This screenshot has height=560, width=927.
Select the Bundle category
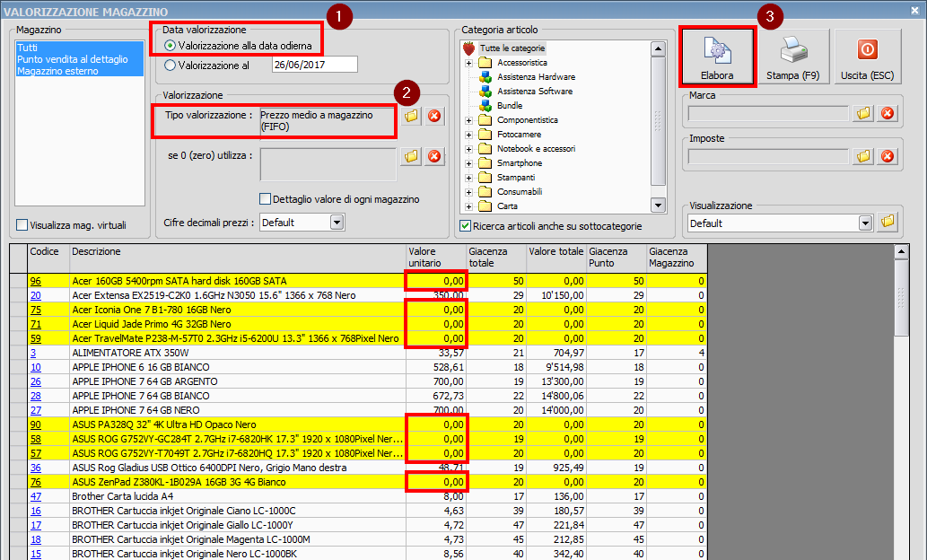(510, 105)
